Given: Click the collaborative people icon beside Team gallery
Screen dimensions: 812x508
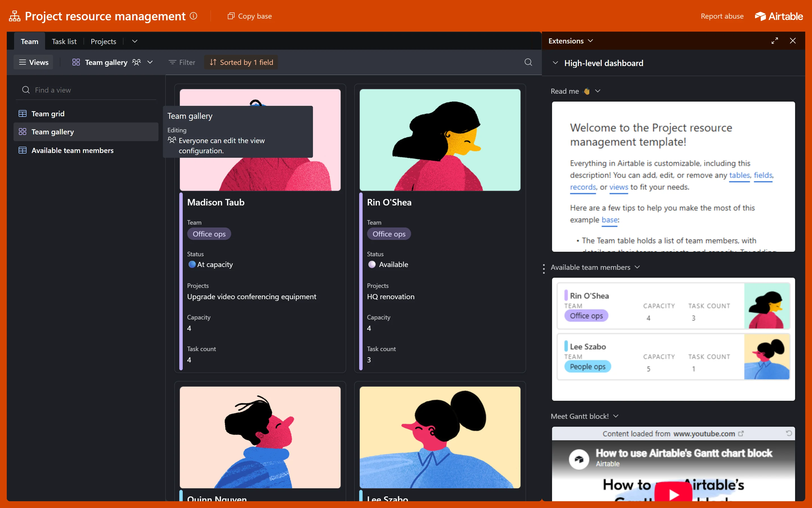Looking at the screenshot, I should [x=136, y=62].
